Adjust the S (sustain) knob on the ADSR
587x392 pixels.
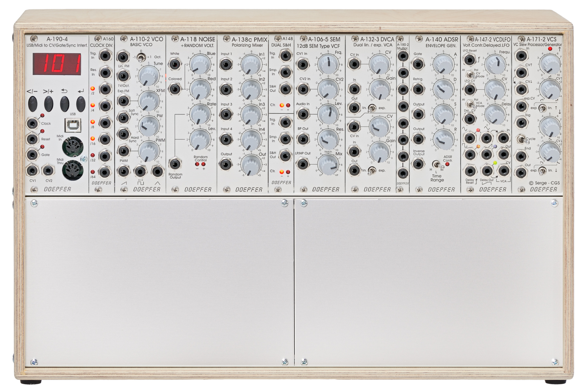(444, 114)
